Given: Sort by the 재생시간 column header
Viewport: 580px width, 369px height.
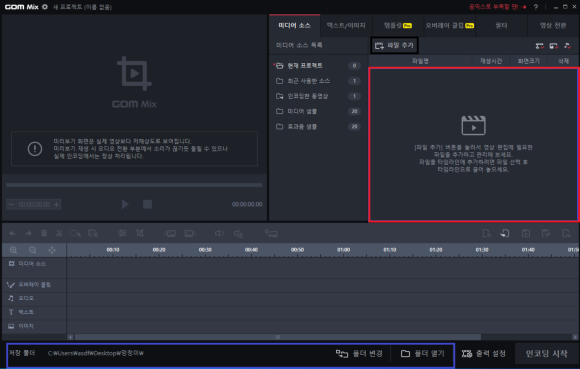Looking at the screenshot, I should click(x=491, y=61).
